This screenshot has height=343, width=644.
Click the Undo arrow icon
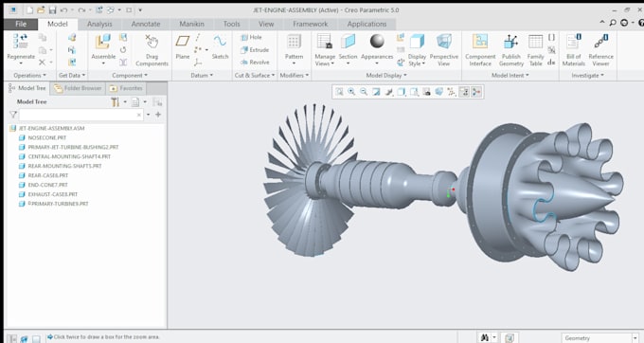pyautogui.click(x=64, y=10)
